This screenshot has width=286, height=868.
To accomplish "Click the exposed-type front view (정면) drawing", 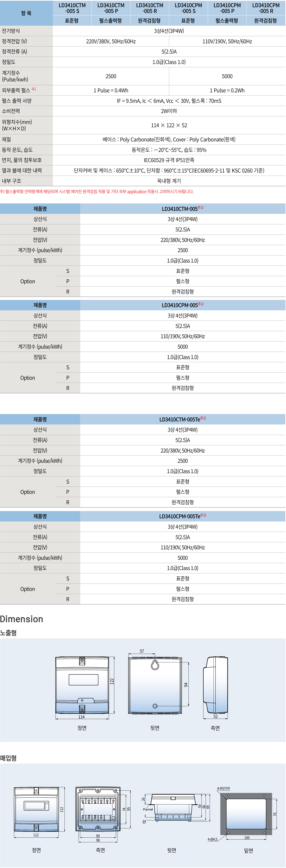I will (x=82, y=685).
